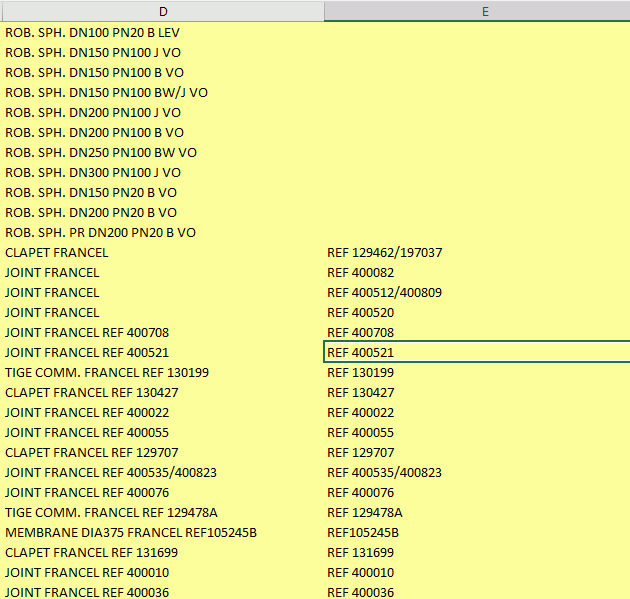Select the 'JOINT FRANCEL' cell beside REF 400082
This screenshot has height=599, width=630.
pyautogui.click(x=163, y=273)
